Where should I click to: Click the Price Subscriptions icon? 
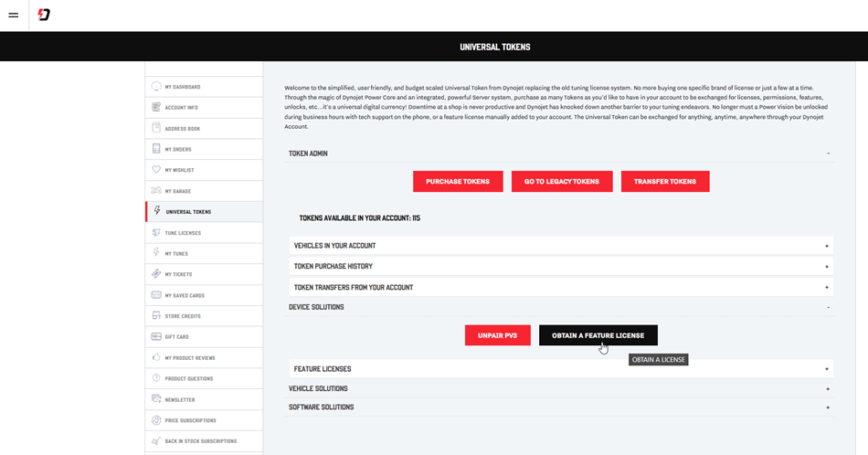(156, 420)
